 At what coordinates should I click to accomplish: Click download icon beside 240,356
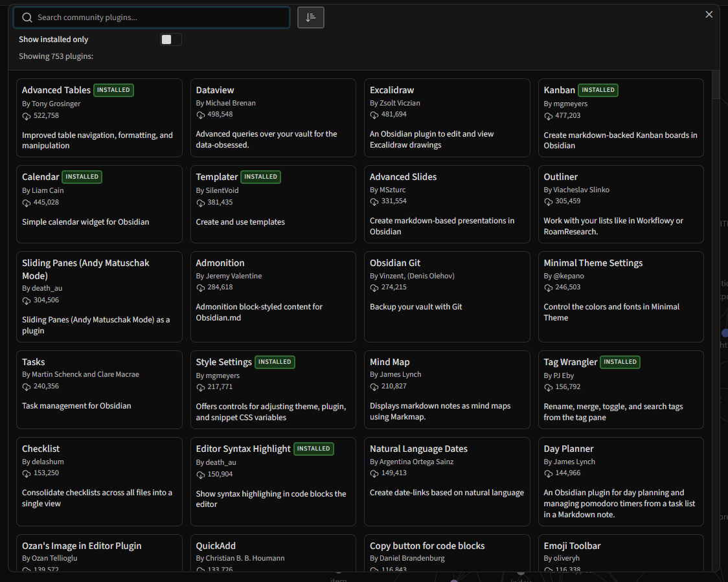click(27, 386)
